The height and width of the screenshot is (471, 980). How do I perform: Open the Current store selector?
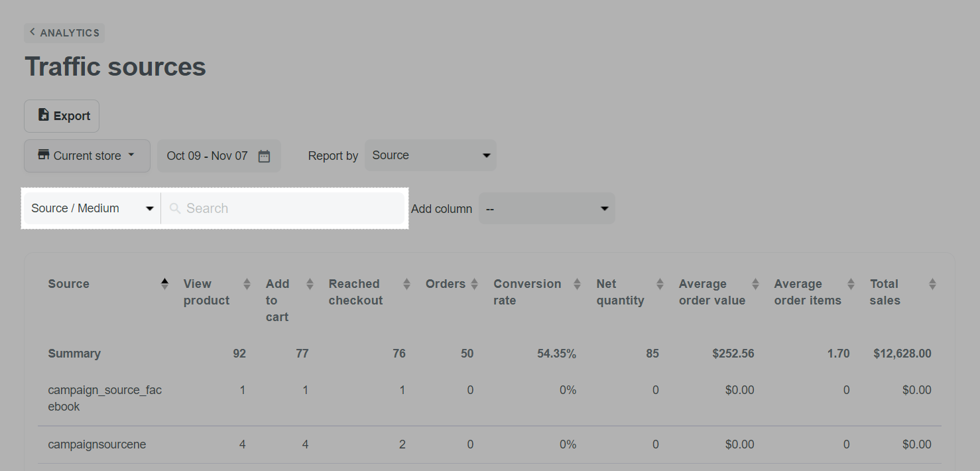click(87, 156)
